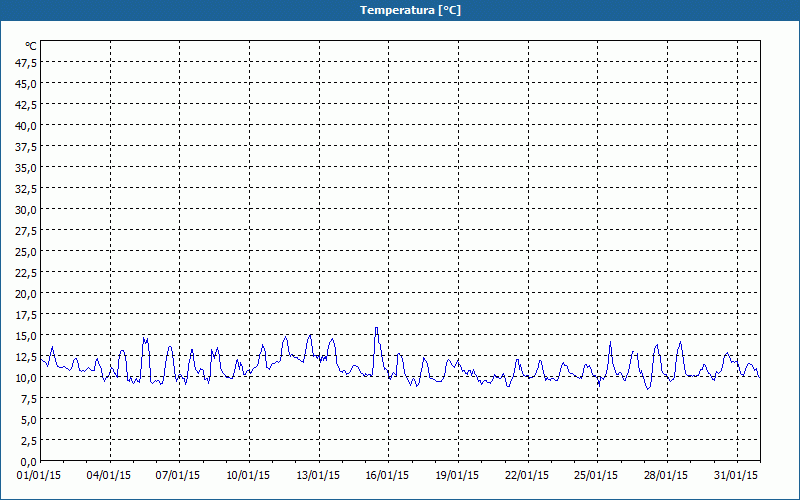Pick the 7,5 axis label
This screenshot has height=500, width=800.
tap(29, 399)
